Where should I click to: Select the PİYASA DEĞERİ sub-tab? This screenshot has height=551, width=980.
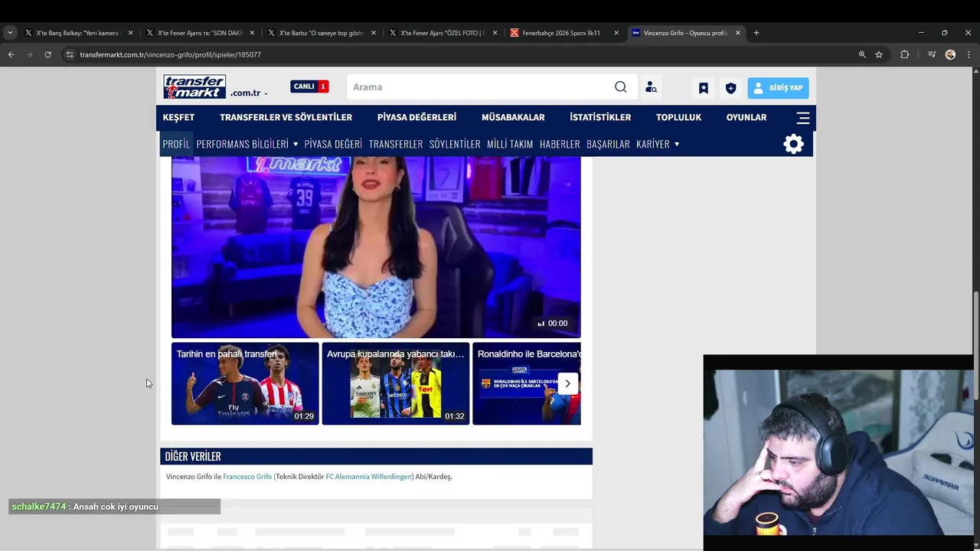click(333, 144)
